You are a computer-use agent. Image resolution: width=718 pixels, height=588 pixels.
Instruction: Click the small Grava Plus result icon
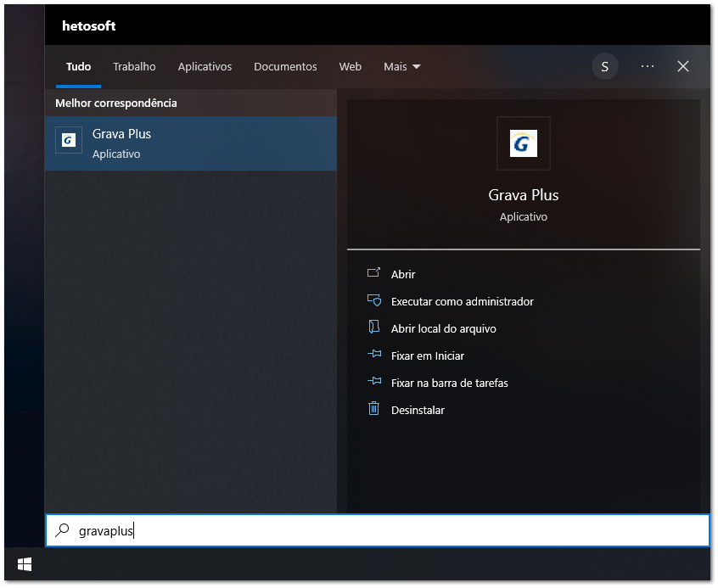click(x=68, y=140)
